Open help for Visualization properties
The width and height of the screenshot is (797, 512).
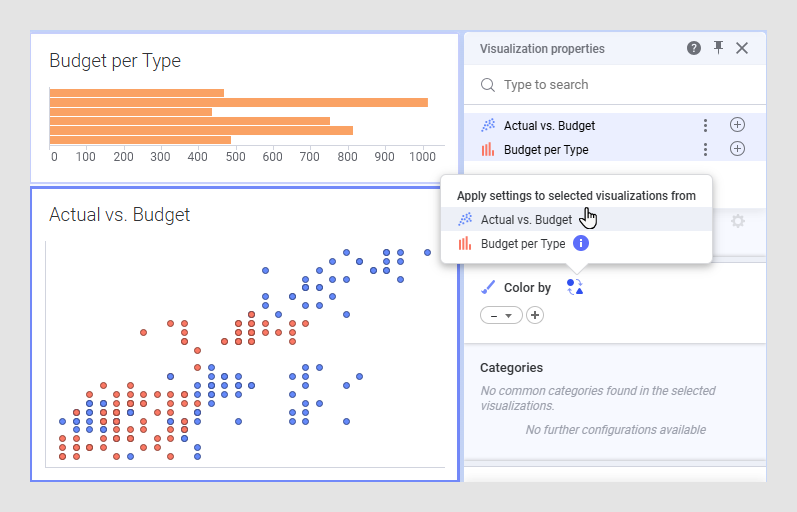coord(694,48)
